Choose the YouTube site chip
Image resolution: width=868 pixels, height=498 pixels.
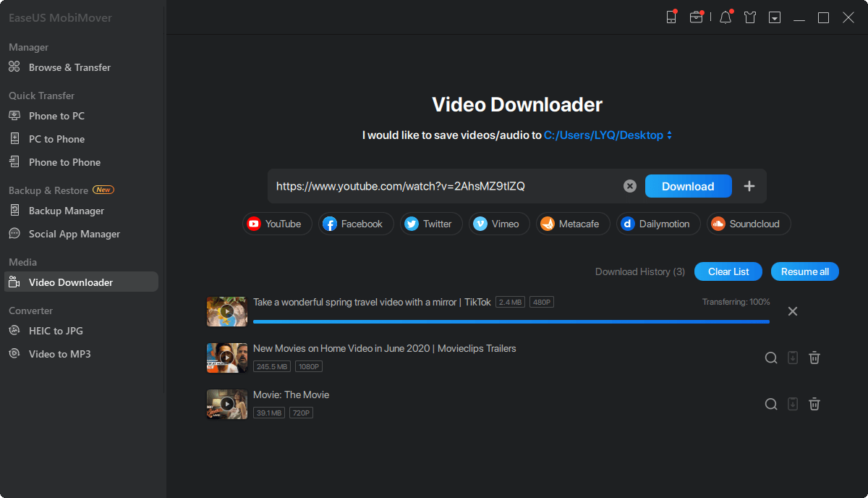point(277,224)
